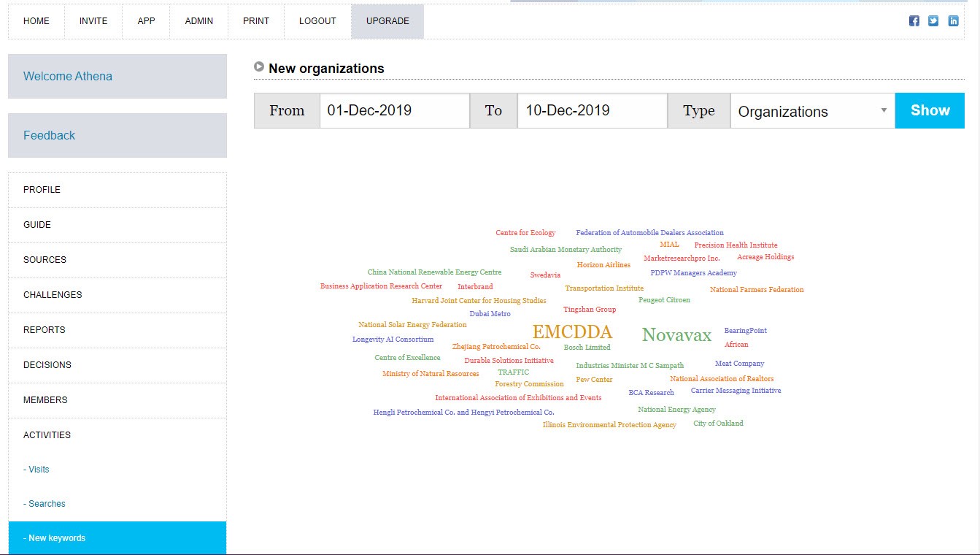Click Ministry of Natural Resources keyword
The width and height of the screenshot is (980, 555).
(431, 374)
